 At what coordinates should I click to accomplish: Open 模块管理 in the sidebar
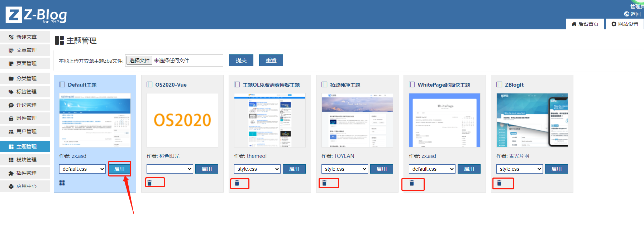(25, 160)
